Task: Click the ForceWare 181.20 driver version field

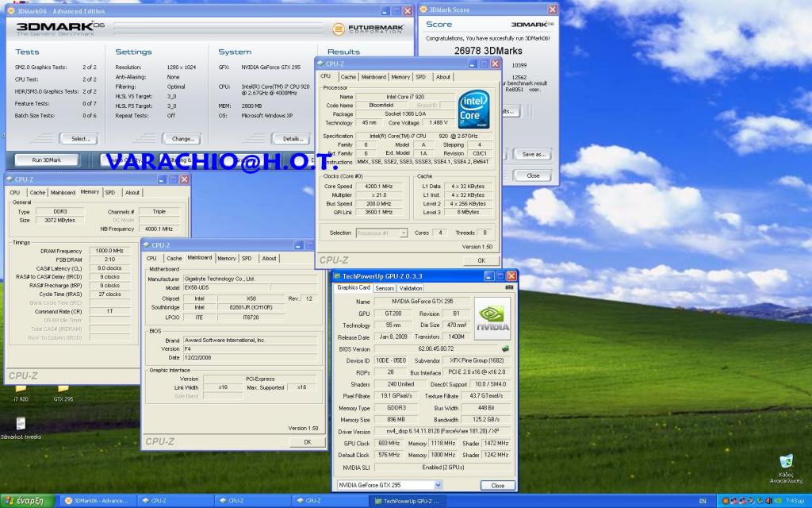Action: [x=442, y=432]
